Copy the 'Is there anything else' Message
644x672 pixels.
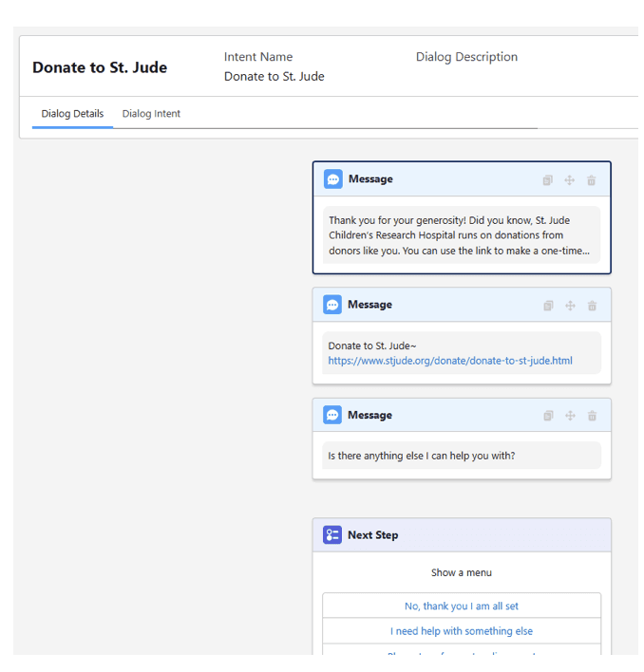pos(548,416)
